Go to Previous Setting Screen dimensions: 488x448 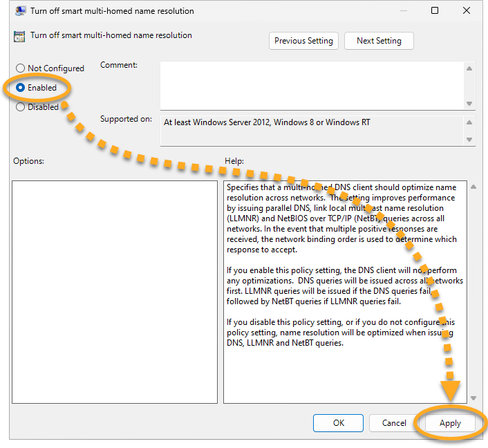(x=304, y=41)
